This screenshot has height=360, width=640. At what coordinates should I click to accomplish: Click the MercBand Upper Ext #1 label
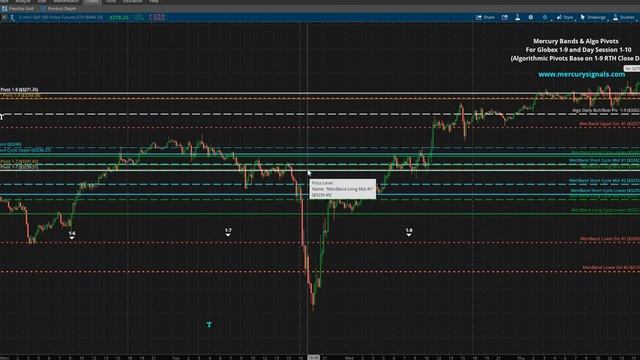(x=609, y=124)
